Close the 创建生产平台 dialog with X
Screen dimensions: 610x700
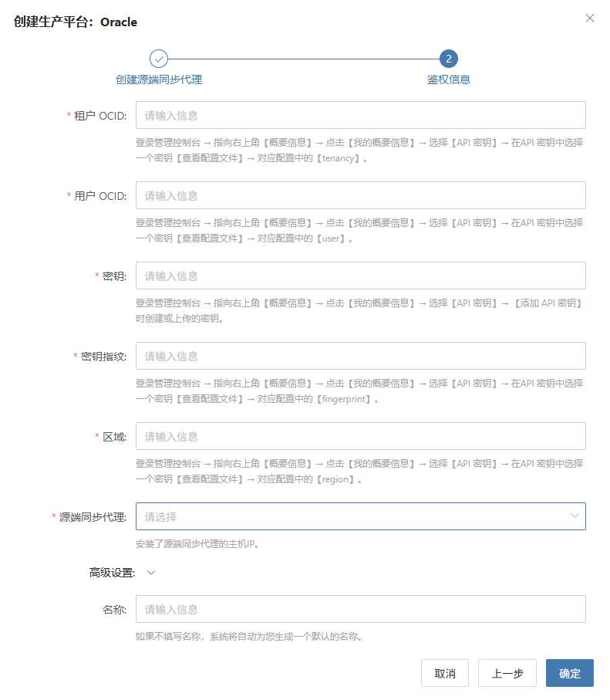click(x=589, y=18)
